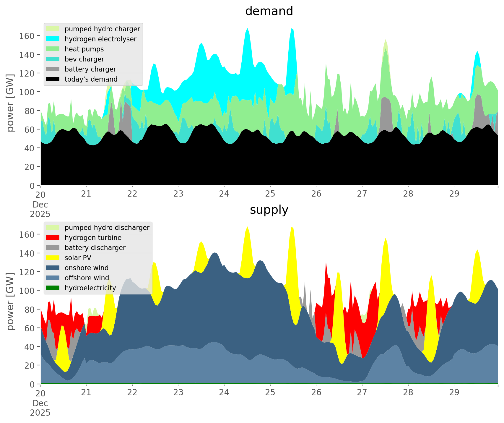Click the green hydroelectricity legend swatch
504x423 pixels.
click(x=53, y=288)
